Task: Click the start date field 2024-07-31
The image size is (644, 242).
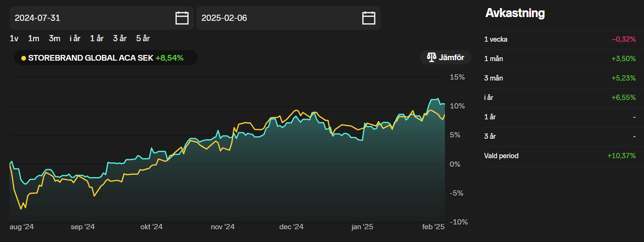Action: [90, 18]
